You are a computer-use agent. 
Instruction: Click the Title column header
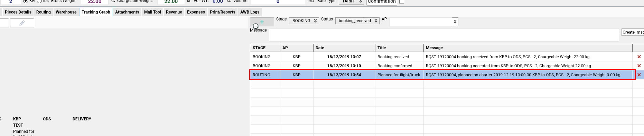tap(399, 48)
